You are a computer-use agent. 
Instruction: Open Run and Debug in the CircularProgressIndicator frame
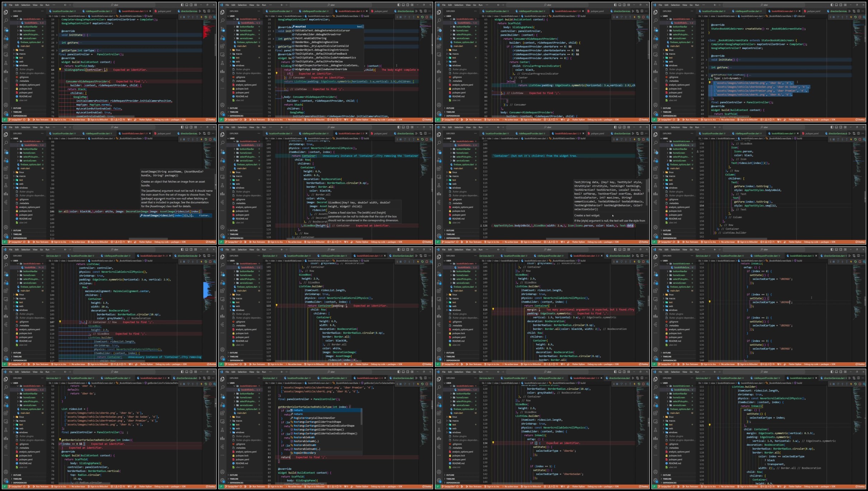point(439,38)
